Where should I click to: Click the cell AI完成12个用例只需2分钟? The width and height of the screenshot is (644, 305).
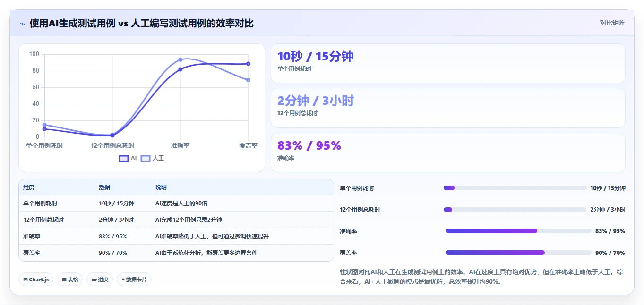pyautogui.click(x=189, y=220)
